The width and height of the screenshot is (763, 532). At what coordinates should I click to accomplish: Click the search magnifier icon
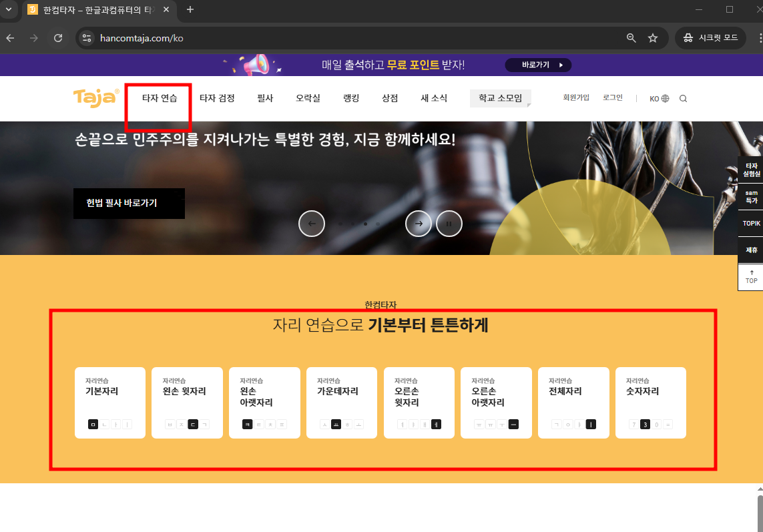[683, 98]
